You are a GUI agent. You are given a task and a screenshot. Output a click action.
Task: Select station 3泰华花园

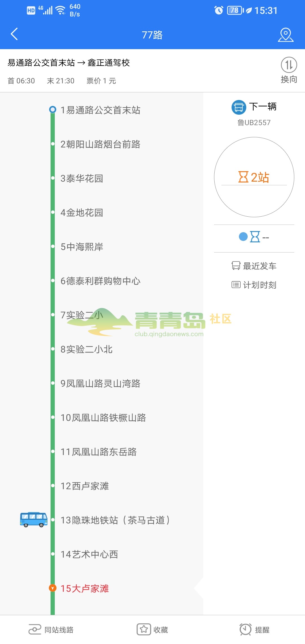coord(82,178)
